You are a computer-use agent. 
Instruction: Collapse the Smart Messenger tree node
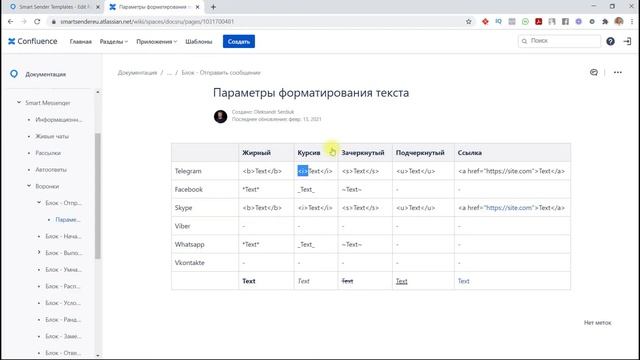click(19, 102)
